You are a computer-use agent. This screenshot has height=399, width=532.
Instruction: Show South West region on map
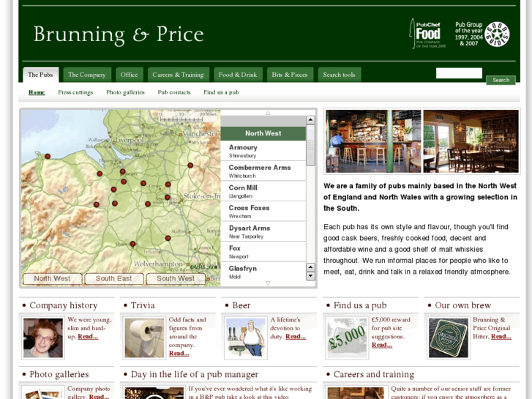pyautogui.click(x=176, y=278)
